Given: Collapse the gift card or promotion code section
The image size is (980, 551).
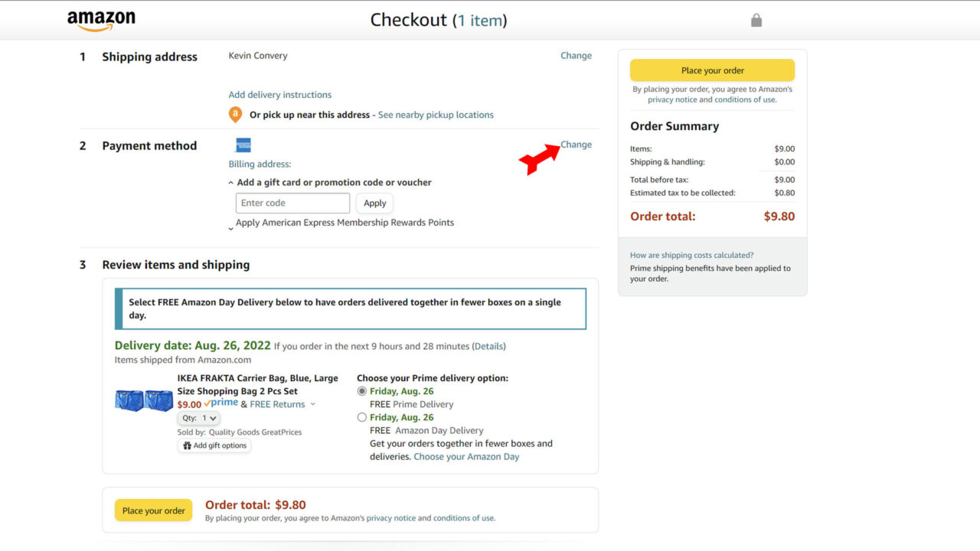Looking at the screenshot, I should tap(230, 182).
